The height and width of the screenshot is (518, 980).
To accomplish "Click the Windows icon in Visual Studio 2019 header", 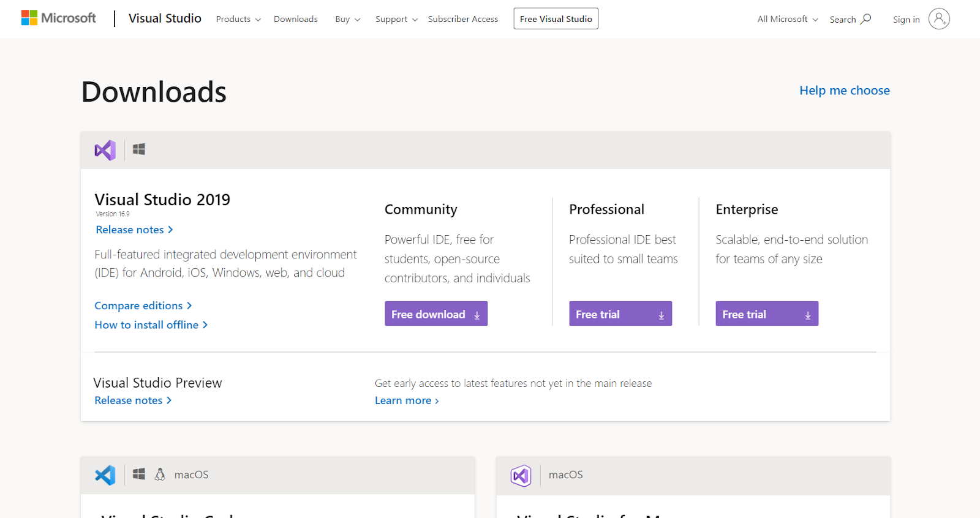I will coord(139,149).
